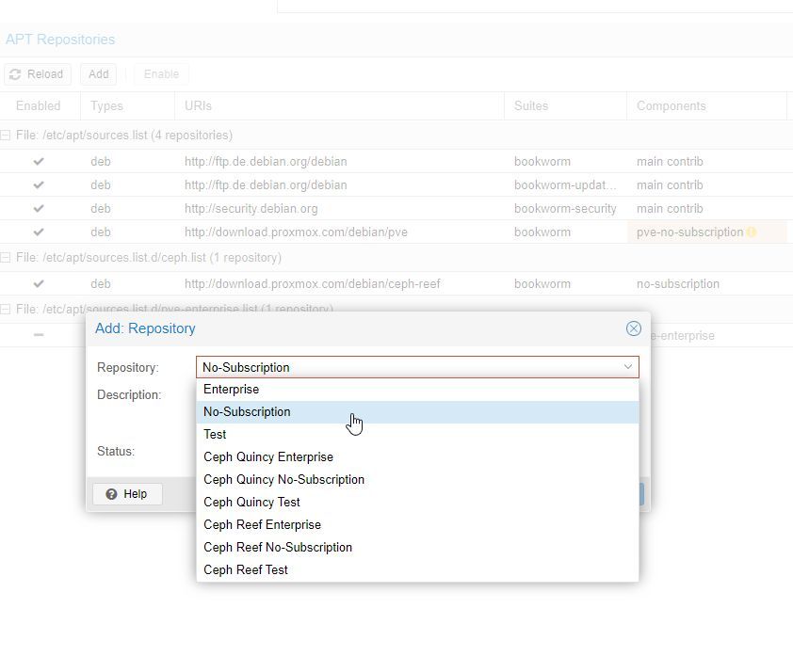Viewport: 793px width, 672px height.
Task: Select Enterprise from the repository list
Action: click(417, 390)
